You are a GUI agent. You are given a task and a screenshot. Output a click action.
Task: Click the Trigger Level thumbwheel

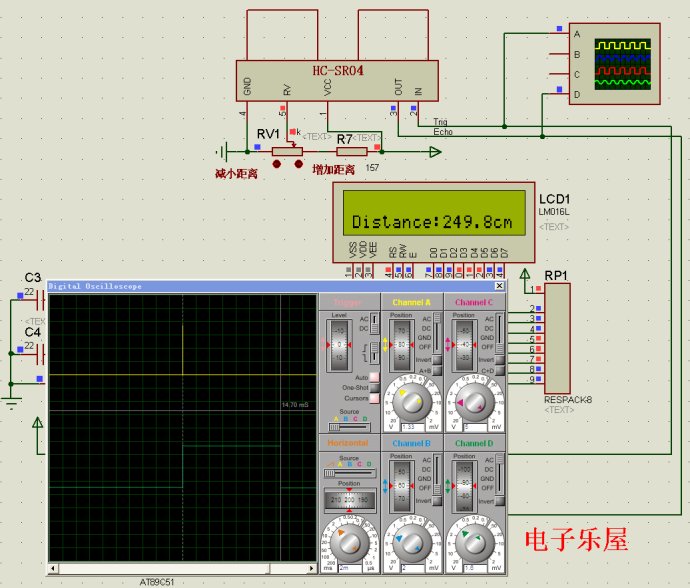point(339,345)
